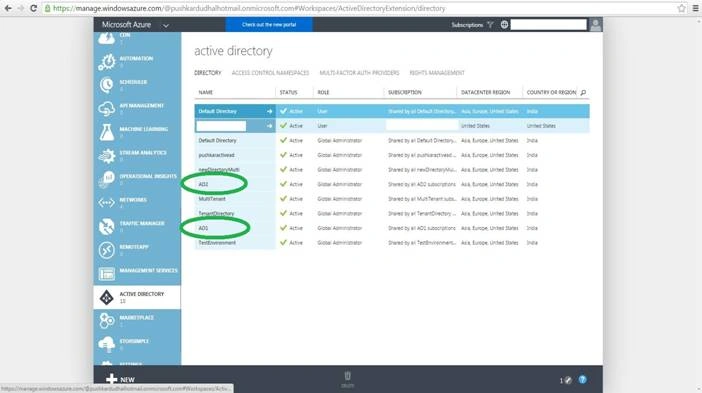
Task: Click the browser back arrow
Action: 8,8
